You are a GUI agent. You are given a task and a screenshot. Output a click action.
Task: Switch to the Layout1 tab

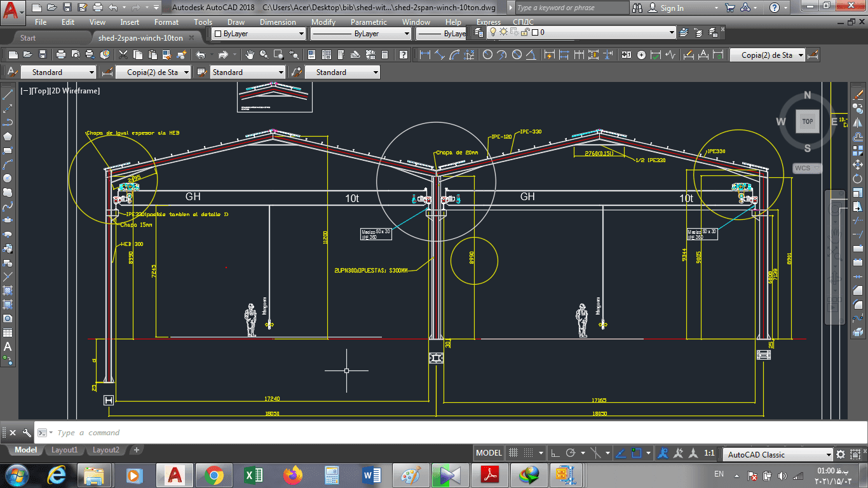tap(64, 450)
